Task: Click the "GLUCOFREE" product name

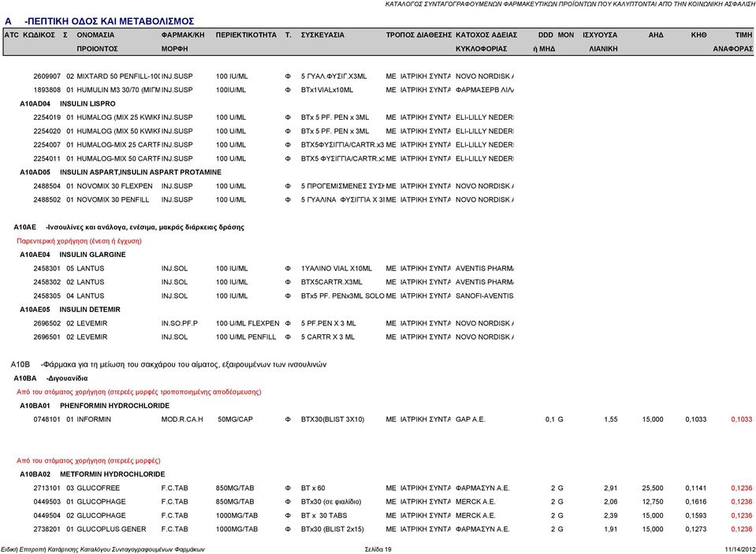Action: [x=99, y=489]
